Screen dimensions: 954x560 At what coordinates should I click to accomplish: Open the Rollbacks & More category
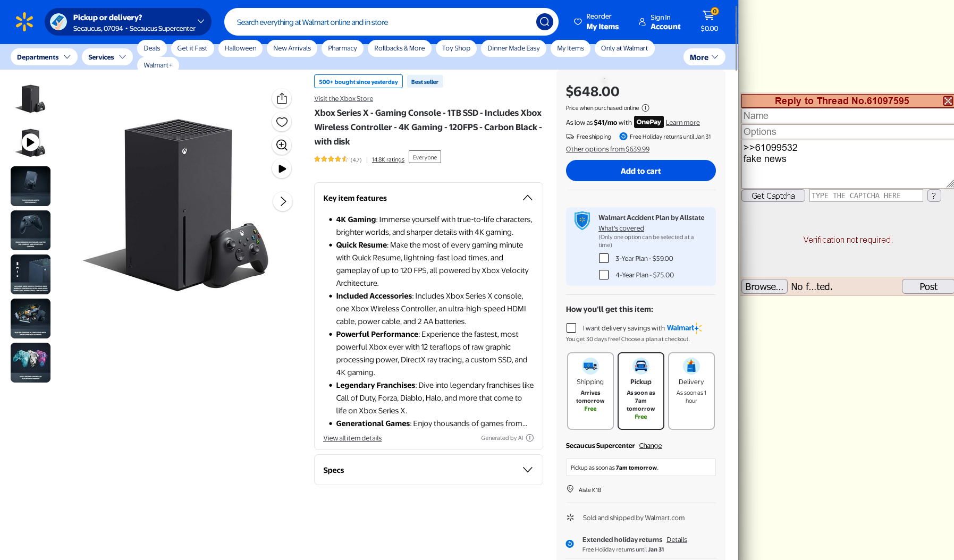click(x=400, y=48)
